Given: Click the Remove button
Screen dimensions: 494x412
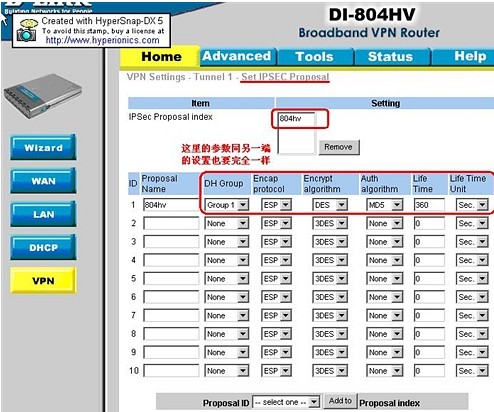Looking at the screenshot, I should pyautogui.click(x=339, y=147).
